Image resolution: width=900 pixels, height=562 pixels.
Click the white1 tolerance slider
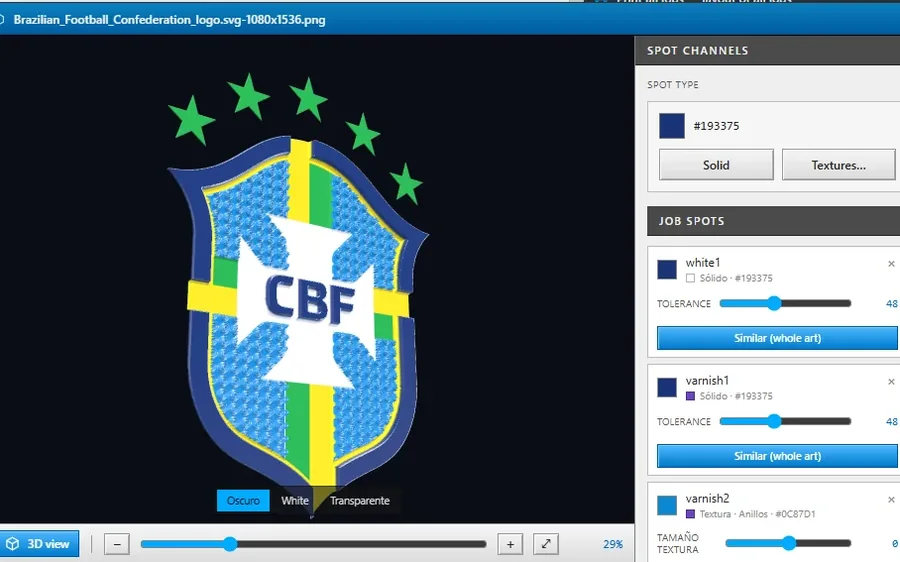coord(785,303)
